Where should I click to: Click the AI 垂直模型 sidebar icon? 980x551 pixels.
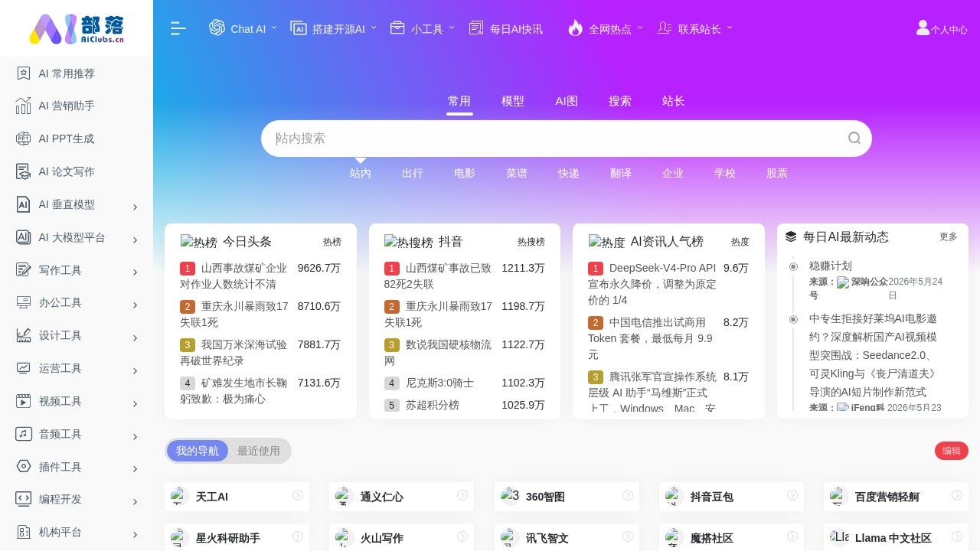click(x=24, y=204)
